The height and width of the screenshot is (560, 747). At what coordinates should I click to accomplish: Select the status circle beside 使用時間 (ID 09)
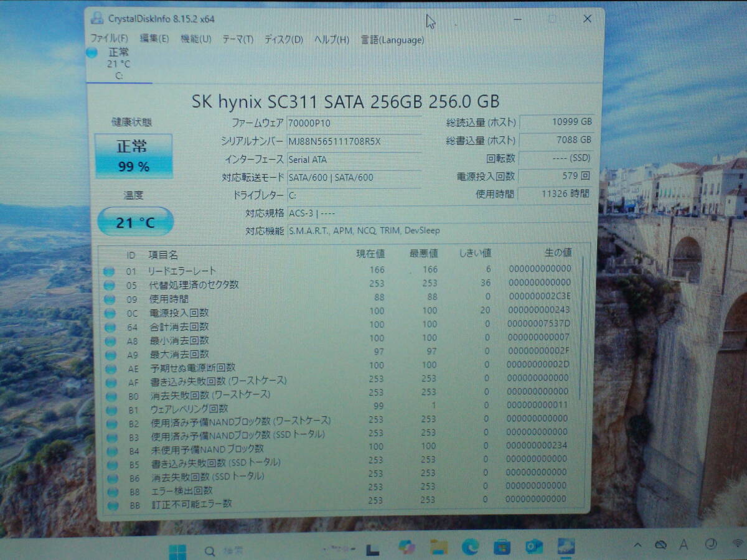click(110, 299)
